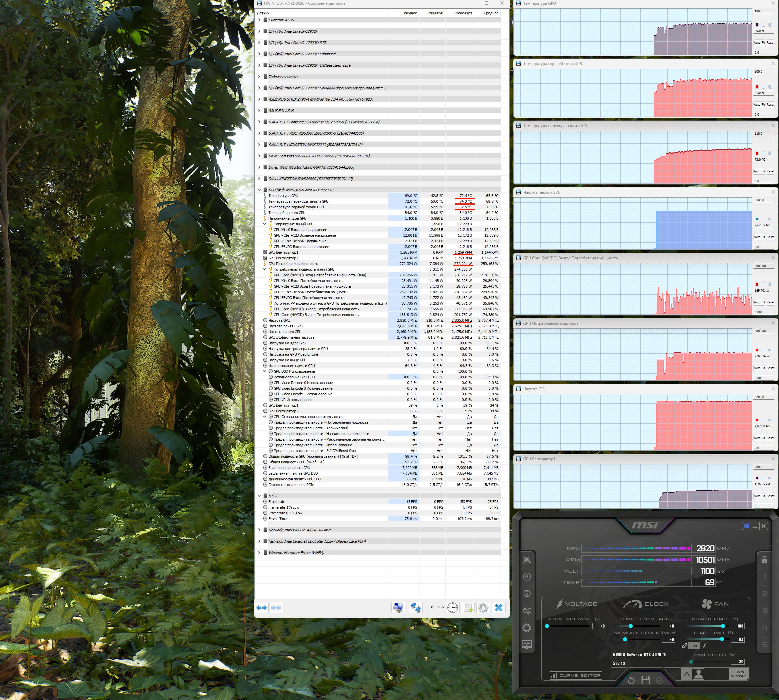Viewport: 779px width, 700px height.
Task: Click Afterburner reset to defaults icon
Action: tap(631, 680)
